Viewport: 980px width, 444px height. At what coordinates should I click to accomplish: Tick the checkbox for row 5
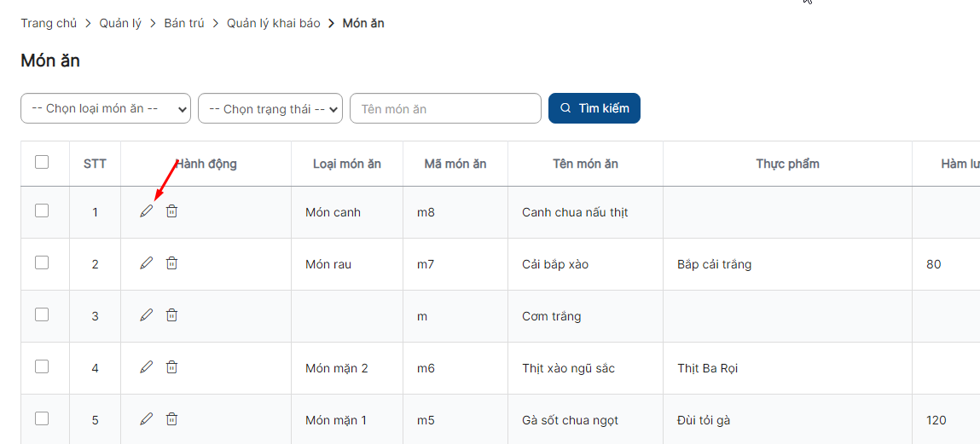coord(42,418)
